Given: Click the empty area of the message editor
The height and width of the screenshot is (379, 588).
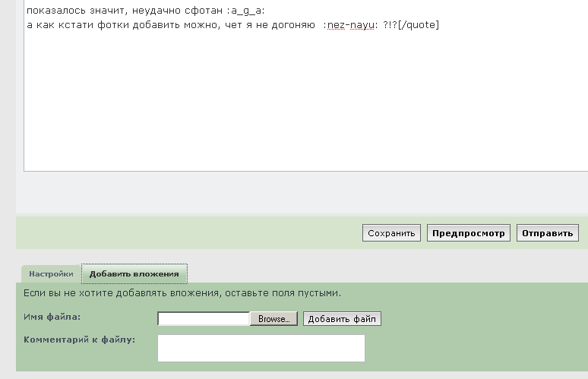Looking at the screenshot, I should pyautogui.click(x=304, y=106).
